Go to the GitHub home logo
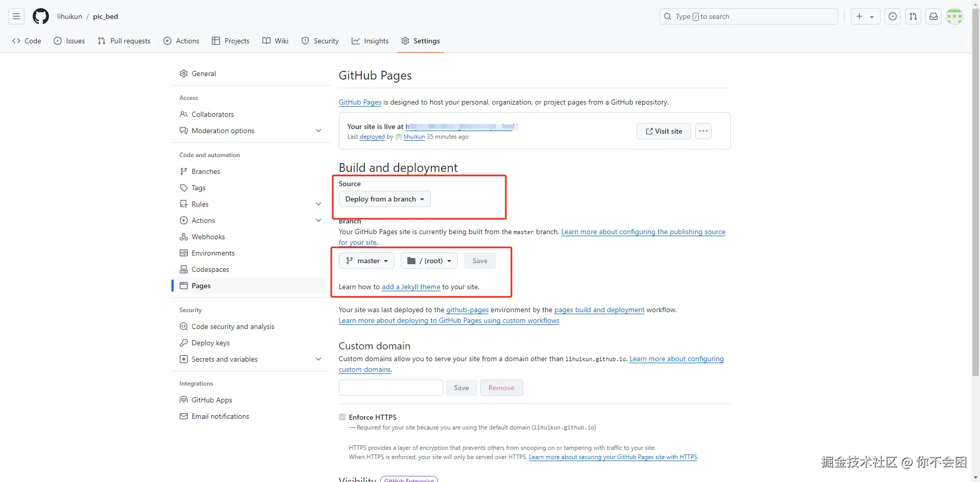980x482 pixels. click(x=41, y=16)
